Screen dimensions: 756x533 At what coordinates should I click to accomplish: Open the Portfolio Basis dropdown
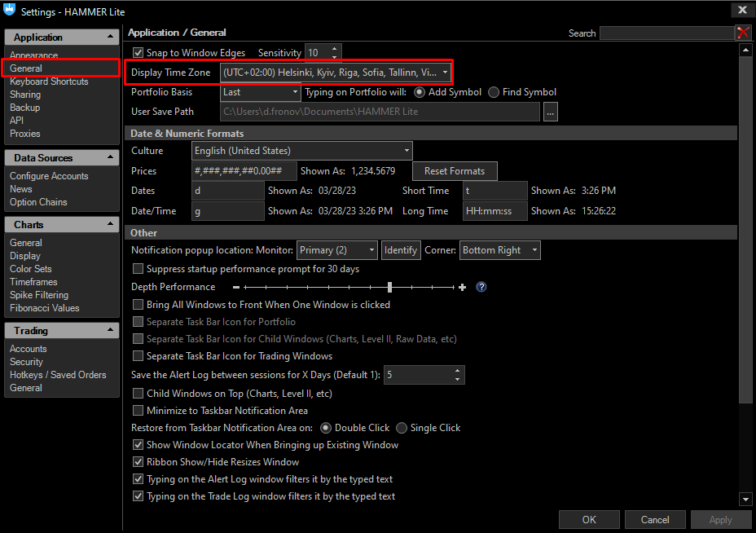click(261, 92)
